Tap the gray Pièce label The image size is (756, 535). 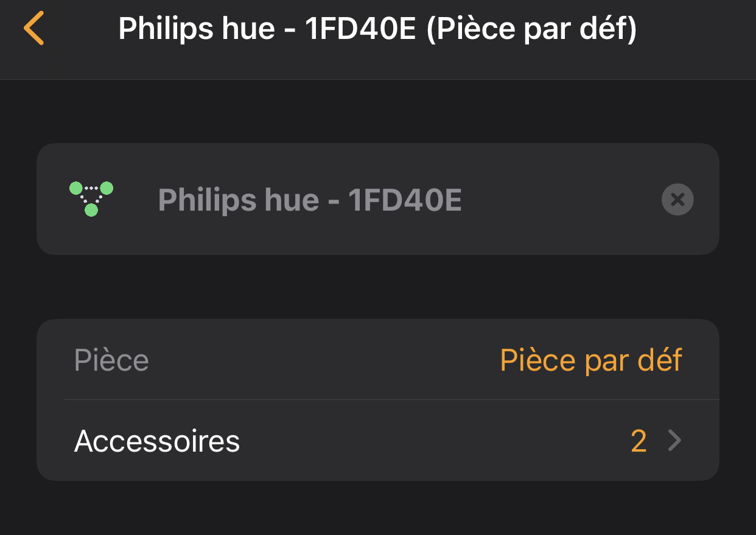click(x=111, y=360)
